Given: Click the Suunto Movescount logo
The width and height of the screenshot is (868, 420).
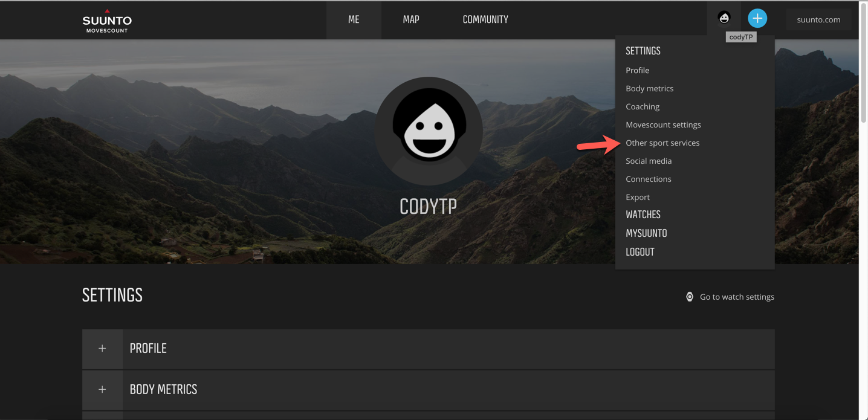Looking at the screenshot, I should pyautogui.click(x=107, y=21).
